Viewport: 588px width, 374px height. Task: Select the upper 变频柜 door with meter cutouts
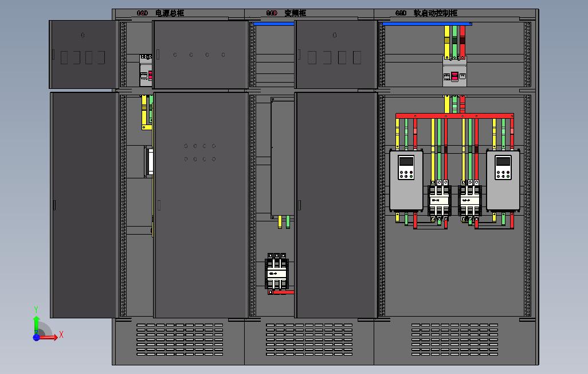pos(336,54)
